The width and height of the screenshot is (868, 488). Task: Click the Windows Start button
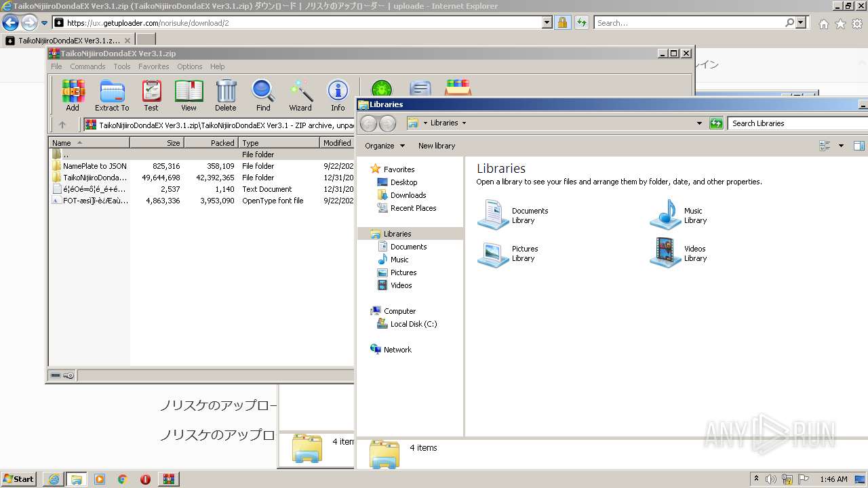click(19, 479)
